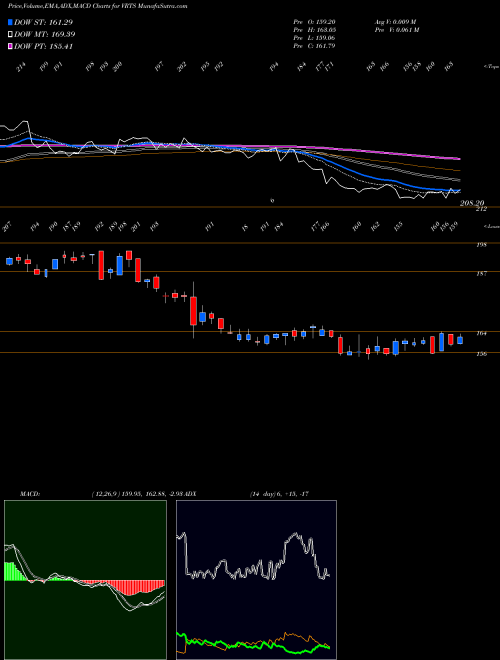Viewport: 500px width, 660px height.
Task: Click the magenta EMA line's right end
Action: coord(458,159)
